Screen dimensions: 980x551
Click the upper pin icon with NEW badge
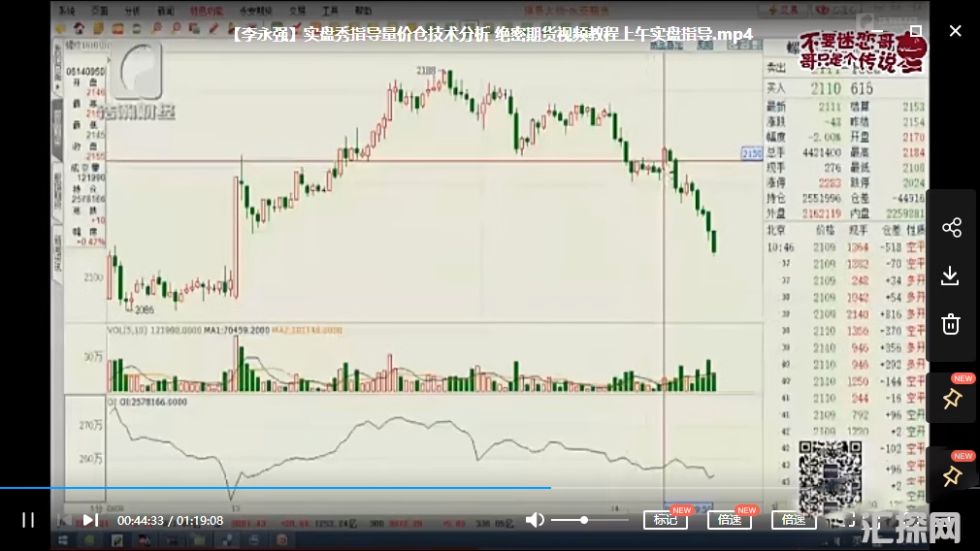pyautogui.click(x=952, y=399)
